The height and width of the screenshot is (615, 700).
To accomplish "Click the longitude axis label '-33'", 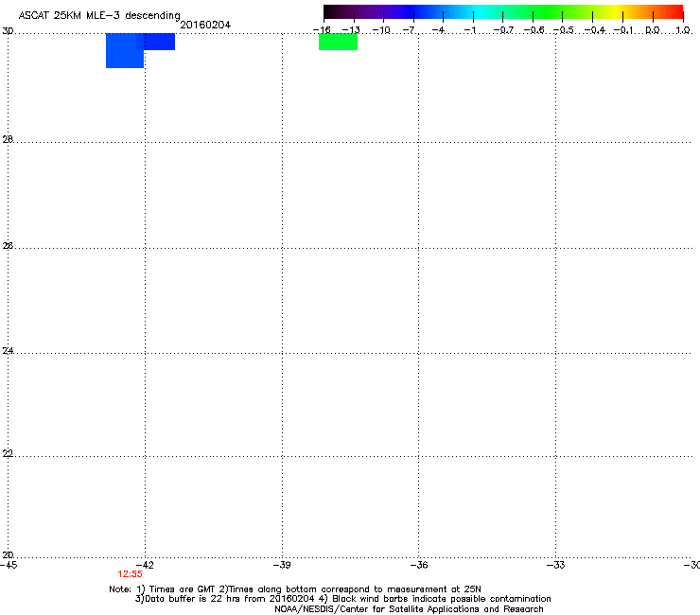I will 556,565.
